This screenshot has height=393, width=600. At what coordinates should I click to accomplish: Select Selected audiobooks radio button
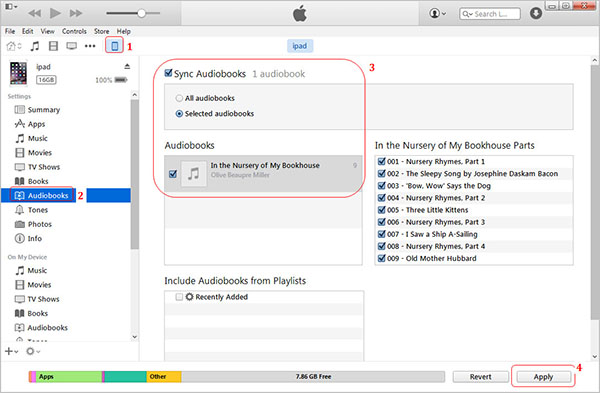tap(179, 114)
